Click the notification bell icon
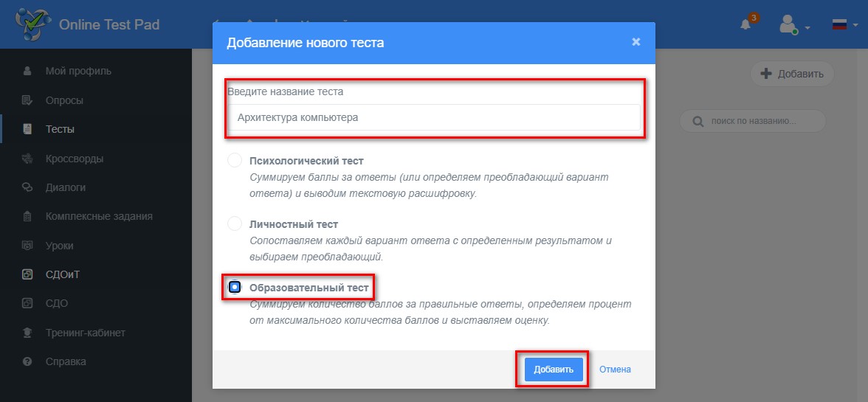The image size is (868, 402). click(745, 25)
